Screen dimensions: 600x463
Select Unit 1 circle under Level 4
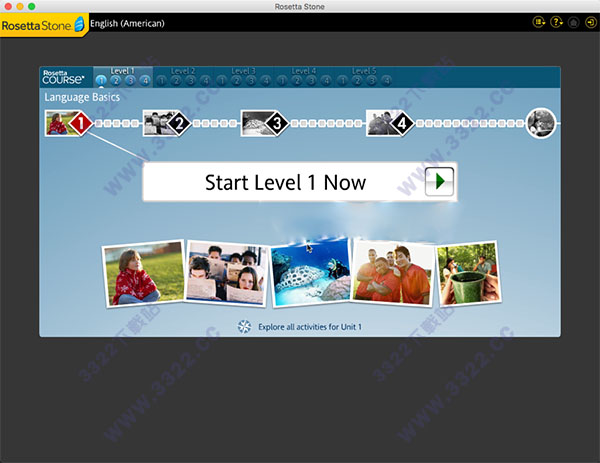point(282,81)
